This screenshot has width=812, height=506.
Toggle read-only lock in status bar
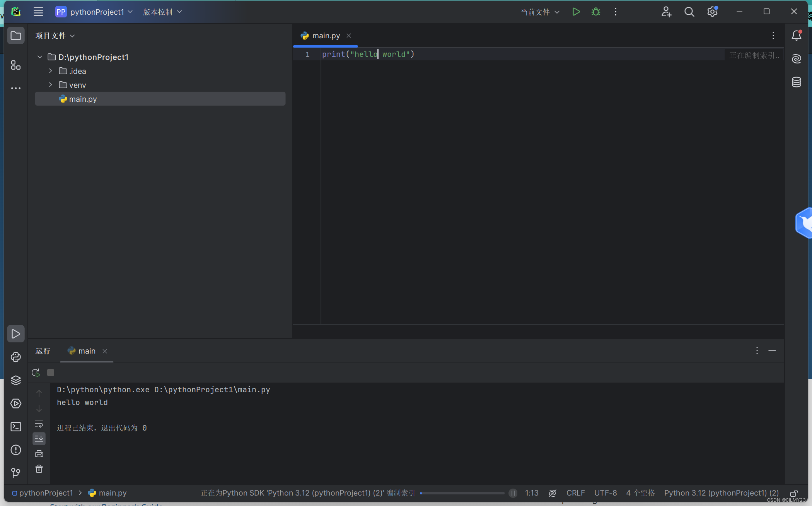coord(793,493)
